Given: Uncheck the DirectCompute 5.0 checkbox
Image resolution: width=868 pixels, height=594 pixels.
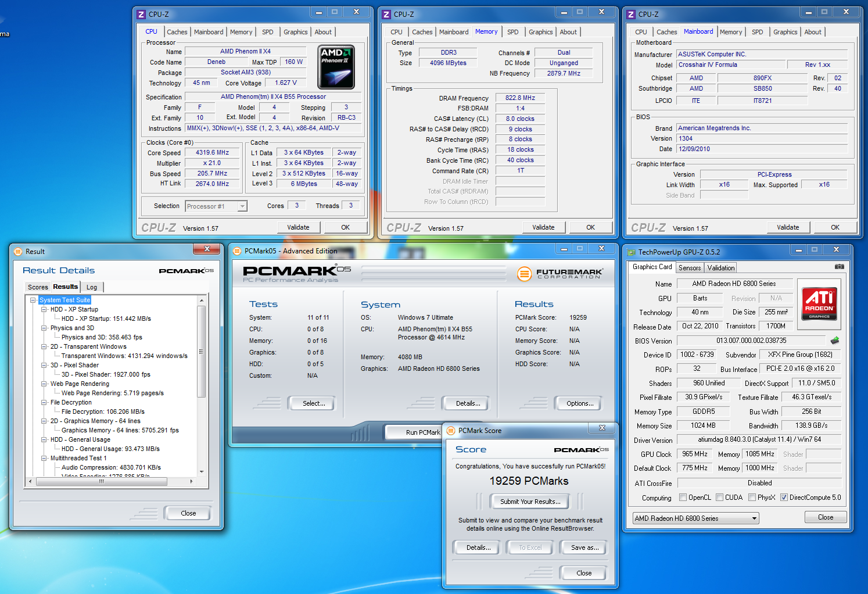Looking at the screenshot, I should click(x=784, y=498).
